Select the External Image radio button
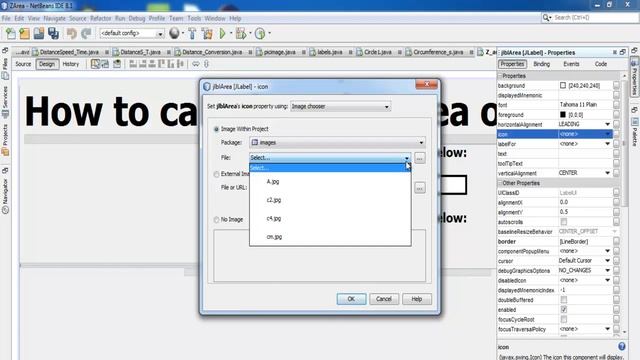Viewport: 640px width, 360px height. pos(216,174)
